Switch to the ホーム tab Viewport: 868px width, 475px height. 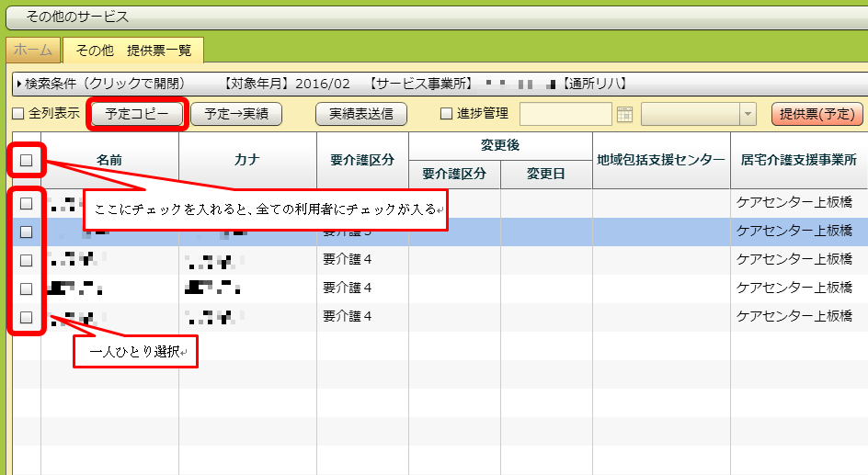[33, 51]
